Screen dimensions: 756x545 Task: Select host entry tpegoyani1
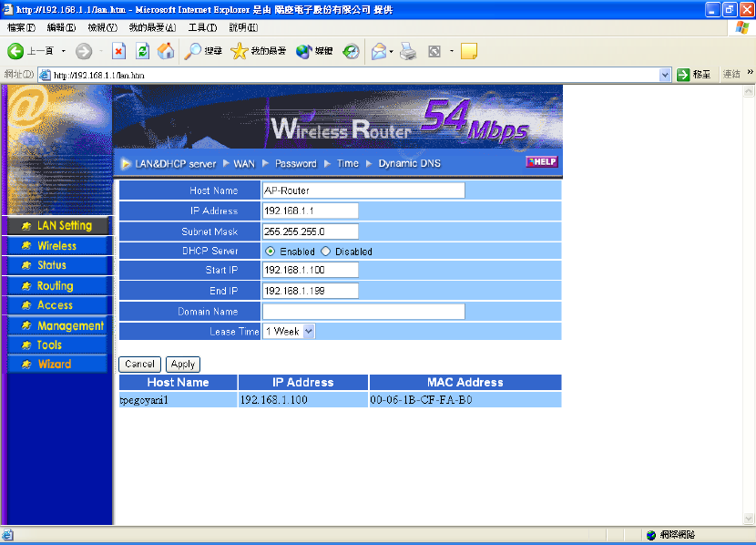pos(144,400)
